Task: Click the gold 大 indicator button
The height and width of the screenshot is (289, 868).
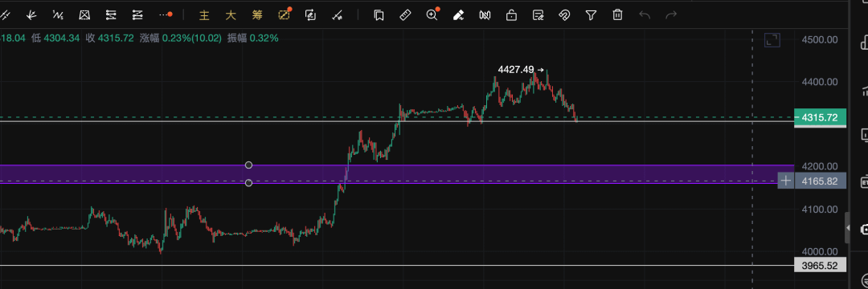Action: 231,15
